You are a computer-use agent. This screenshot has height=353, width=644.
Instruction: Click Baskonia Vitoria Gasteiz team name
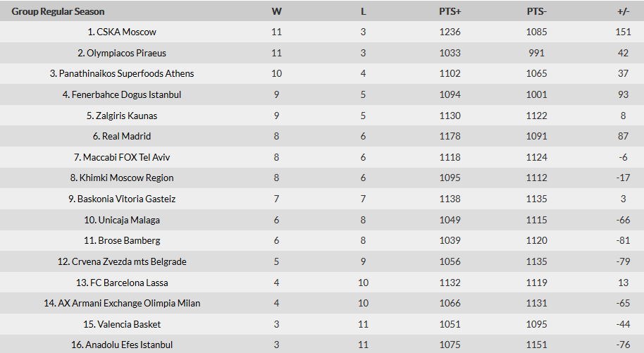[x=122, y=199]
